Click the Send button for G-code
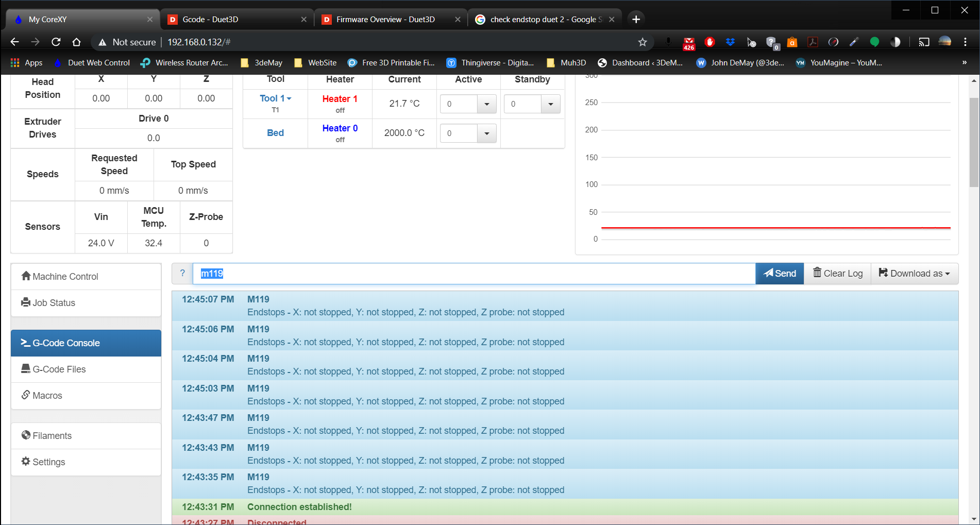 point(780,274)
